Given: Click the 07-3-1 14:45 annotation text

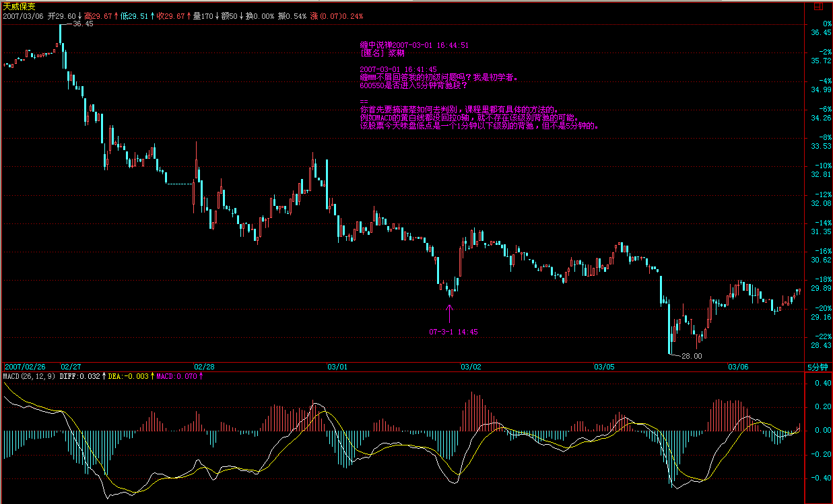Looking at the screenshot, I should click(x=453, y=332).
